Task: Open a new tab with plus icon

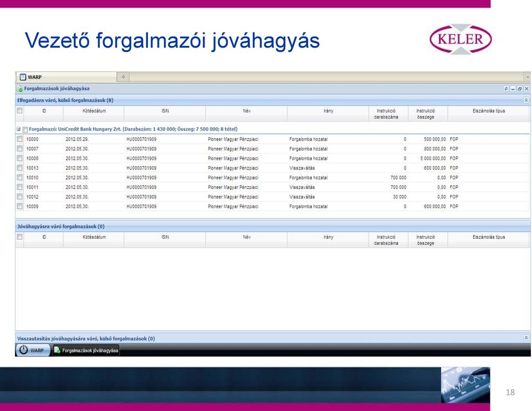Action: coord(123,77)
